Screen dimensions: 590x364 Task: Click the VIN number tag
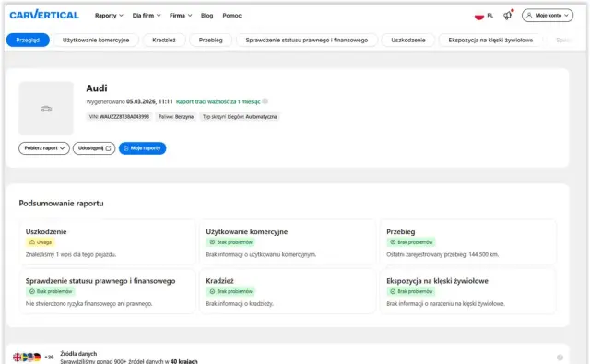coord(119,116)
